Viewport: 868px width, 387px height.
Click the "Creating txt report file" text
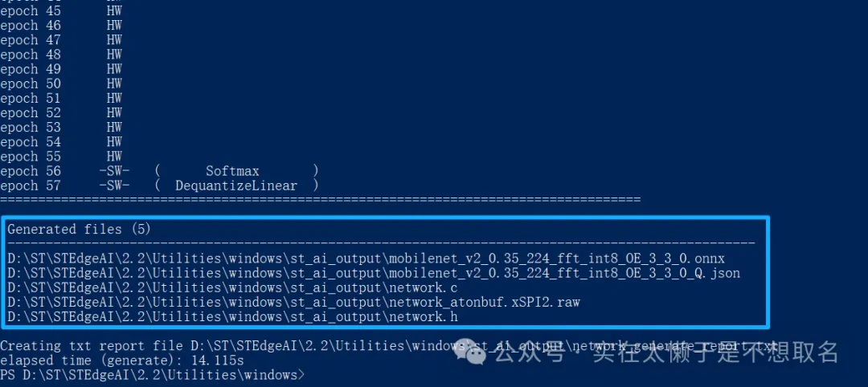pos(94,346)
